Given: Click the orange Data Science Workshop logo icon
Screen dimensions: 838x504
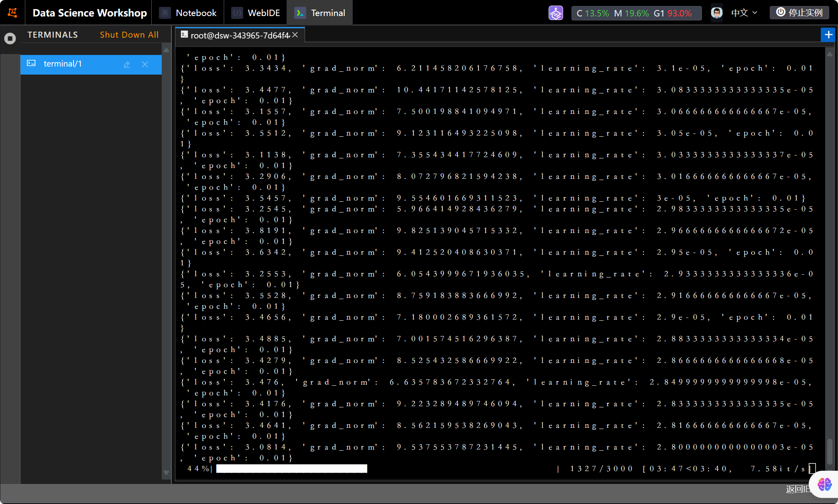Looking at the screenshot, I should (x=12, y=13).
